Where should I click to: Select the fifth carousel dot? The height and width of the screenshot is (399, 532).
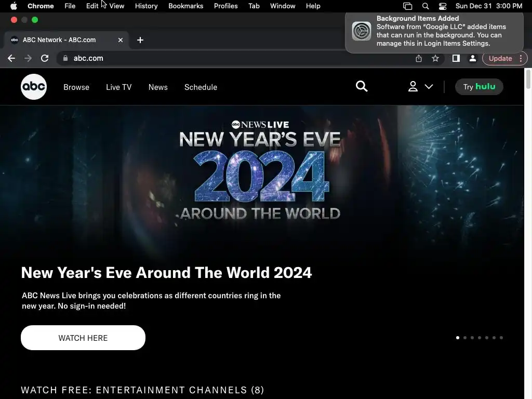point(487,338)
